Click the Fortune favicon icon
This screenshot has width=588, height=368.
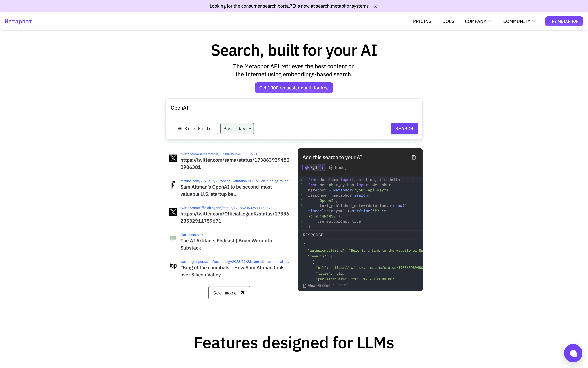tap(173, 185)
